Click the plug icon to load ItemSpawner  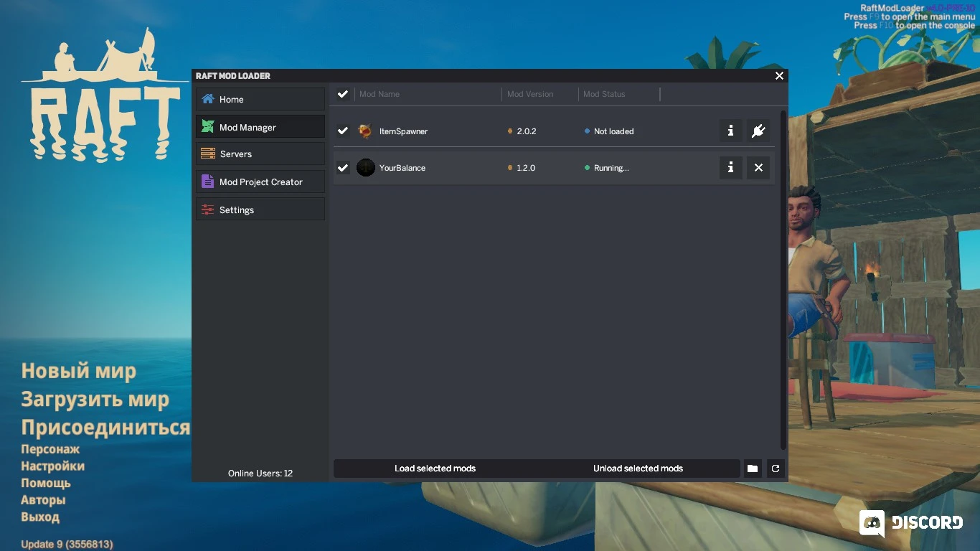coord(758,131)
